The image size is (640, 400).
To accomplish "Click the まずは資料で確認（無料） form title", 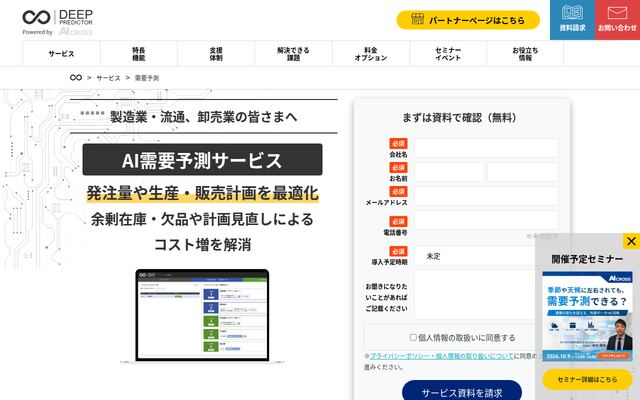I will click(462, 118).
